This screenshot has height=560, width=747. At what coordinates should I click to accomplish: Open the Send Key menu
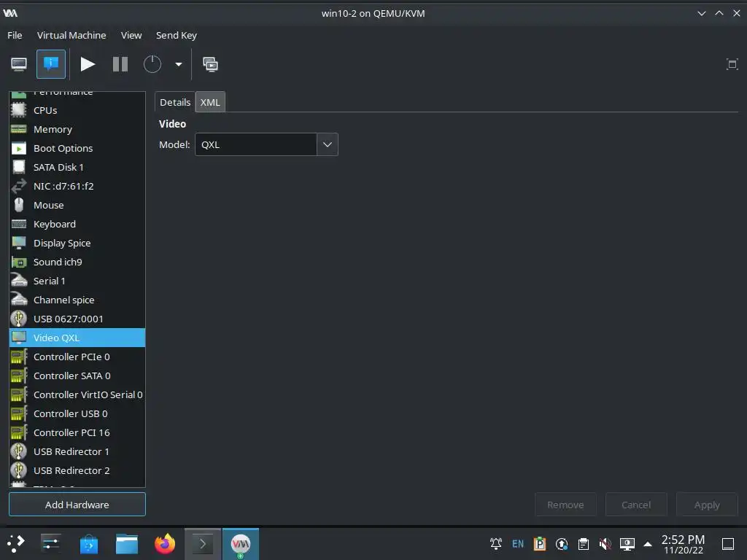[177, 35]
